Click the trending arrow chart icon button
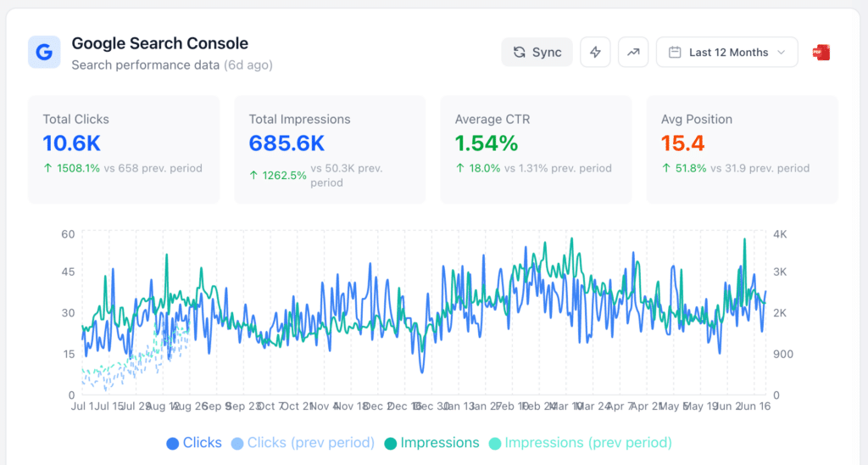This screenshot has width=868, height=465. tap(633, 52)
